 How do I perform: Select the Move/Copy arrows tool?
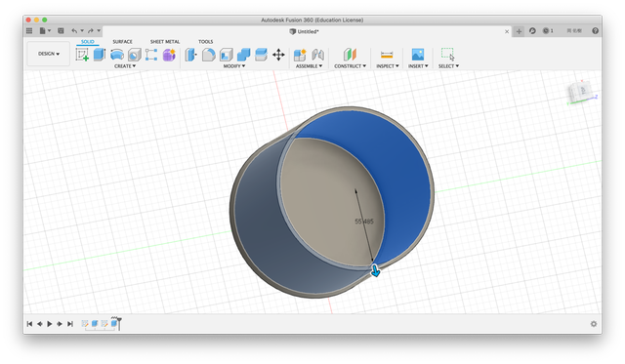278,55
